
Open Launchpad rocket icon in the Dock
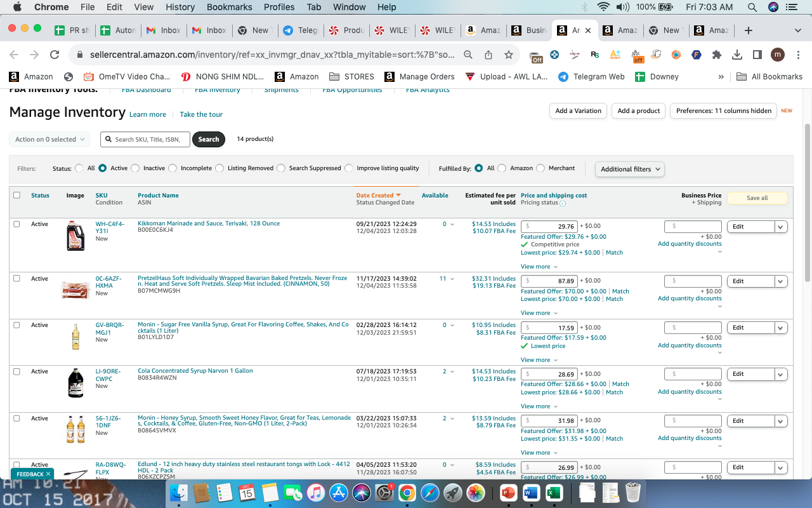pyautogui.click(x=452, y=493)
